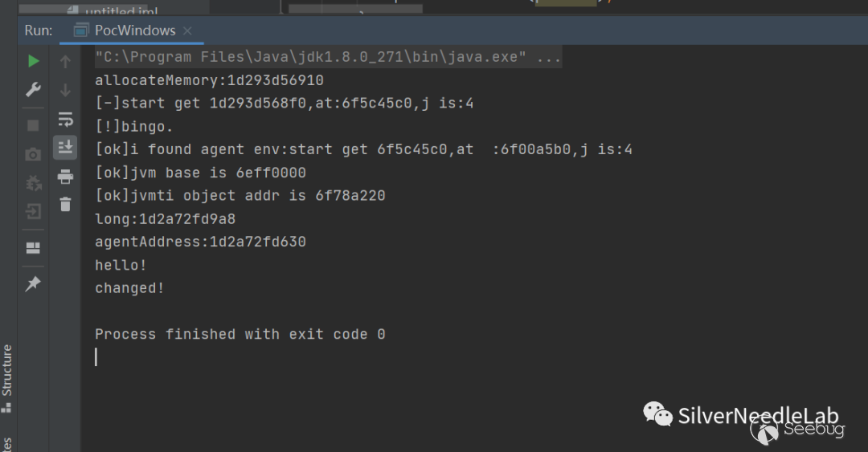Screen dimensions: 868x452
Task: Toggle soft-wrap for console output
Action: pos(65,120)
